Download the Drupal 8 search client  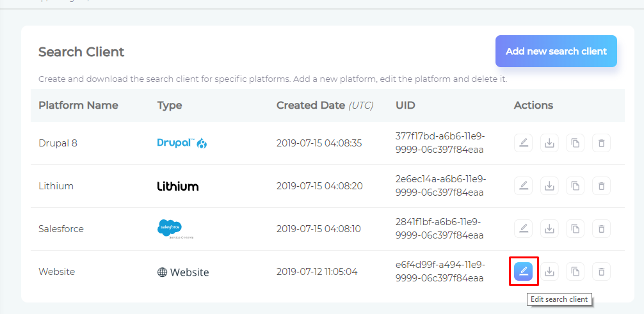point(549,143)
